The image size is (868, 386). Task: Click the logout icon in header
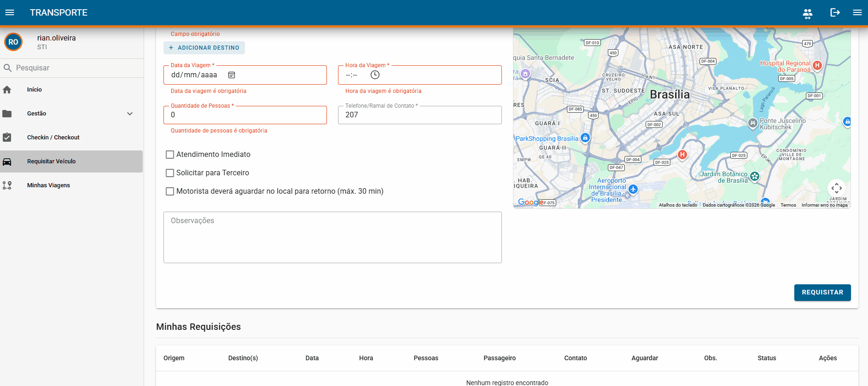pos(835,12)
